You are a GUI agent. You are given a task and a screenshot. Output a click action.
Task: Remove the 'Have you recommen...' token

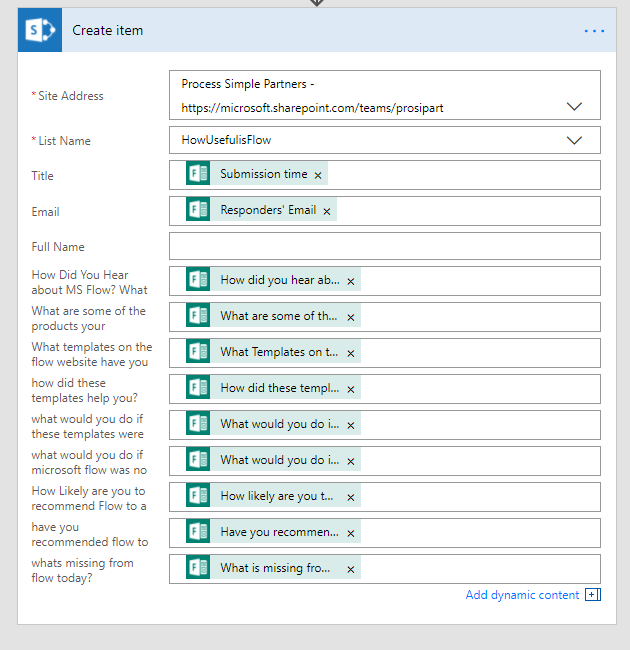point(351,533)
